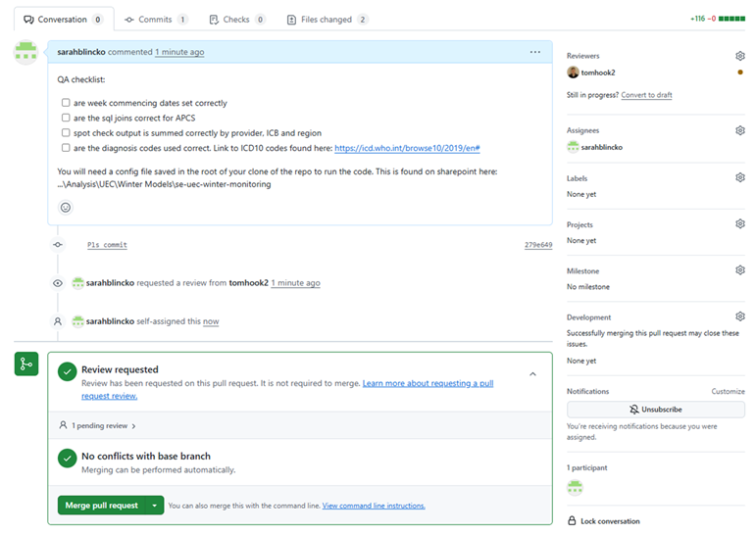Image resolution: width=756 pixels, height=534 pixels.
Task: Collapse the Review requested section chevron
Action: 532,373
